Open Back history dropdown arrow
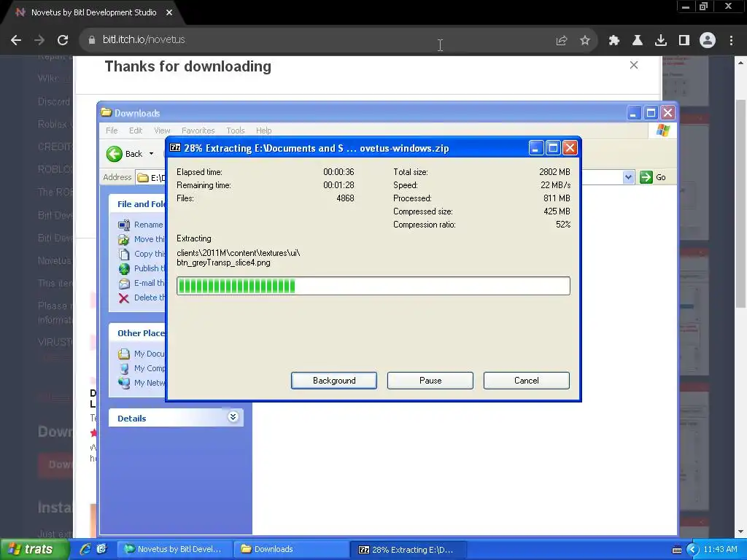 152,154
